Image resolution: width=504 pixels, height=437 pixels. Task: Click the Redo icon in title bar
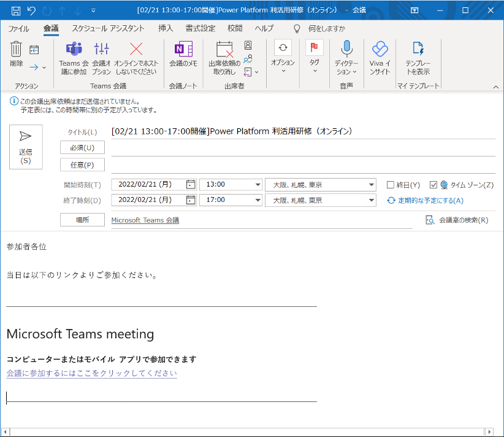point(47,10)
